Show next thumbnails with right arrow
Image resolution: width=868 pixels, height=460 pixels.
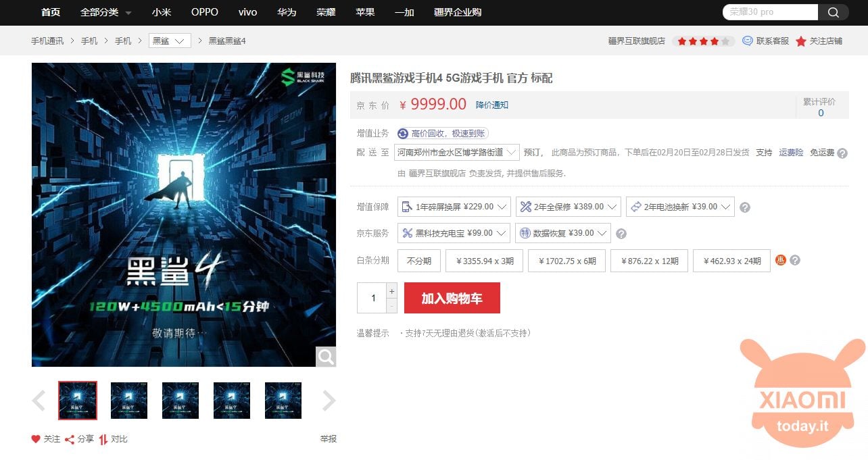[x=329, y=401]
